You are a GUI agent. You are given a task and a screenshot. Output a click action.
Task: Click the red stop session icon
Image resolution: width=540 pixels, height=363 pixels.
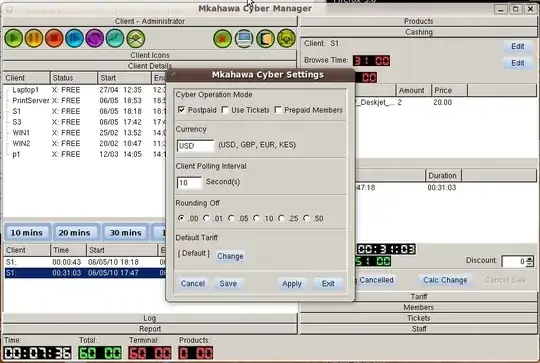click(54, 38)
